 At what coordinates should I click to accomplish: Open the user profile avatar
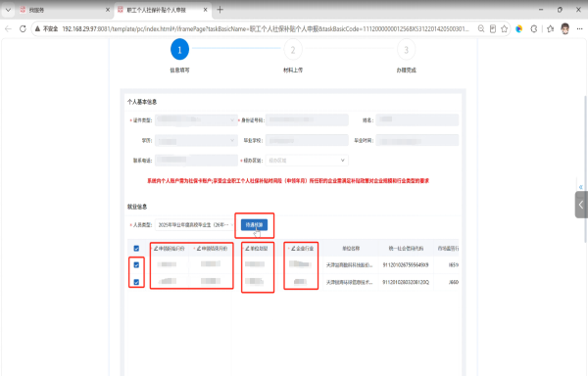tap(565, 28)
